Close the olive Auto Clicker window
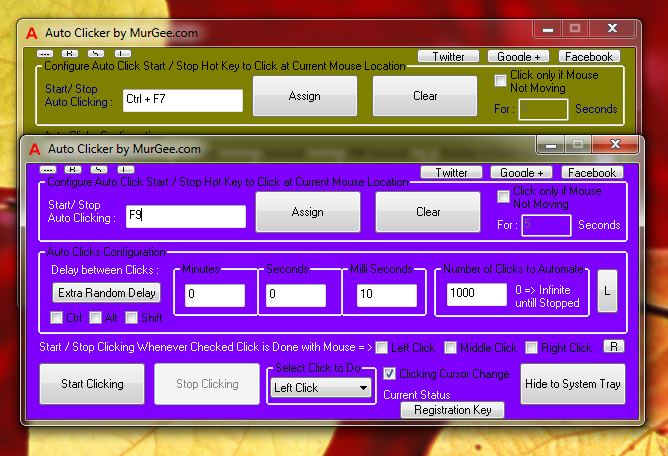 pyautogui.click(x=612, y=29)
